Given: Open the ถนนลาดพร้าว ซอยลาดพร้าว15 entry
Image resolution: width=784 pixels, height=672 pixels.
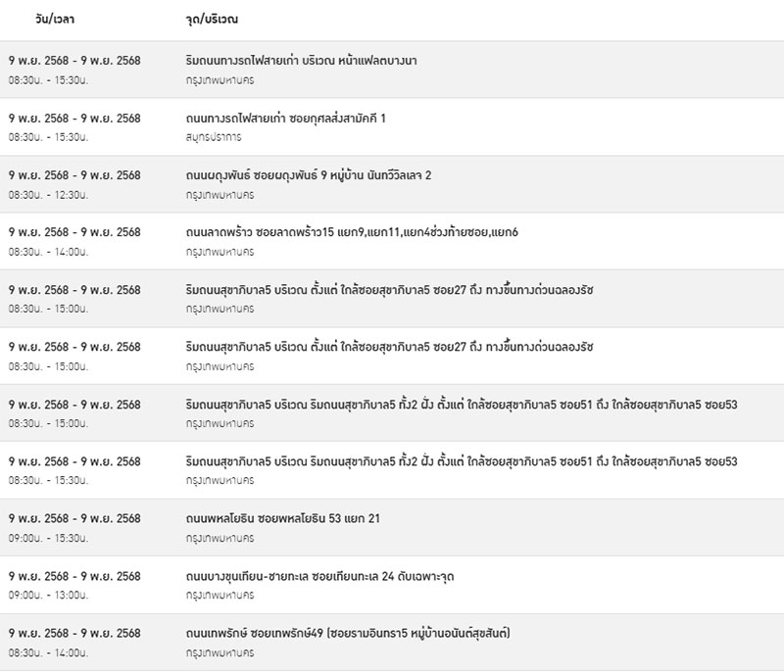Looking at the screenshot, I should (x=352, y=233).
